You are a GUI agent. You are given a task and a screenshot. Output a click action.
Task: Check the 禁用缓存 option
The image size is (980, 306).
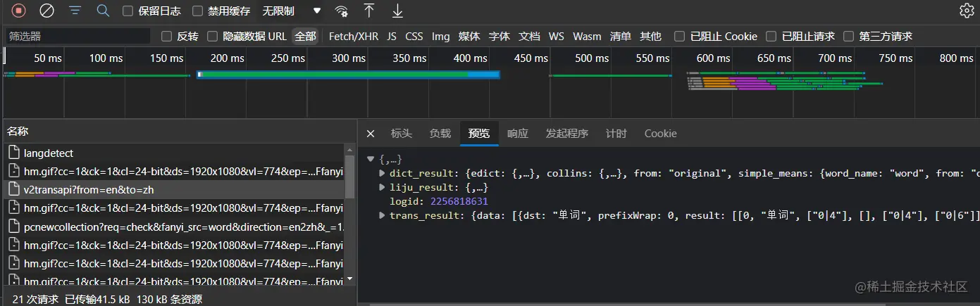(x=198, y=11)
